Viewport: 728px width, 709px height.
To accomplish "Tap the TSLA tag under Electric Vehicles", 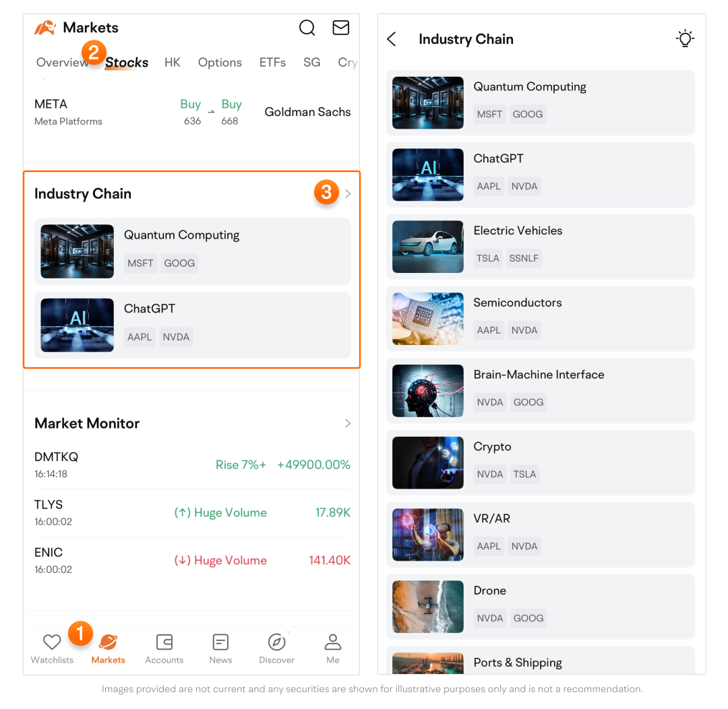I will 488,258.
